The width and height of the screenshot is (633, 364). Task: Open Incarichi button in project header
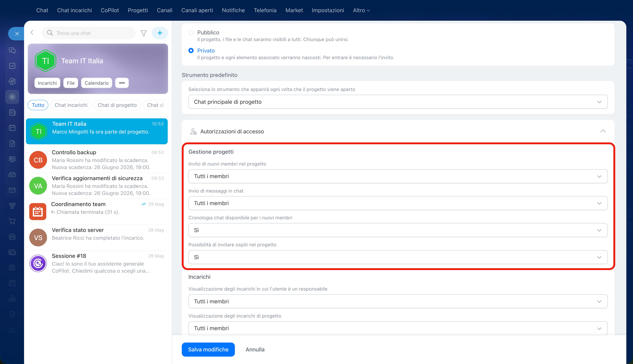(x=47, y=83)
